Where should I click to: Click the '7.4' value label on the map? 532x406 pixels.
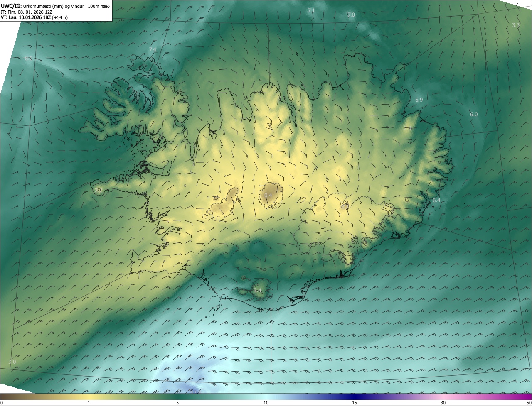point(153,50)
